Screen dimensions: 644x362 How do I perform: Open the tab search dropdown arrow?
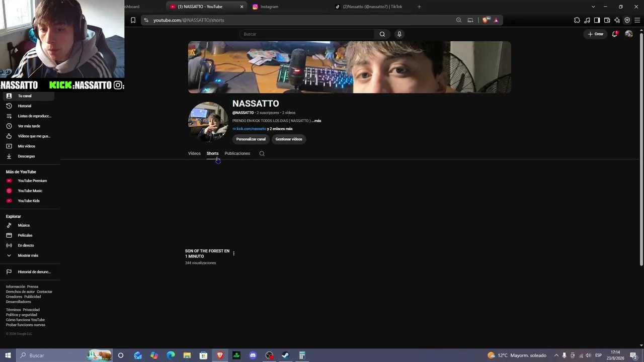click(x=593, y=7)
